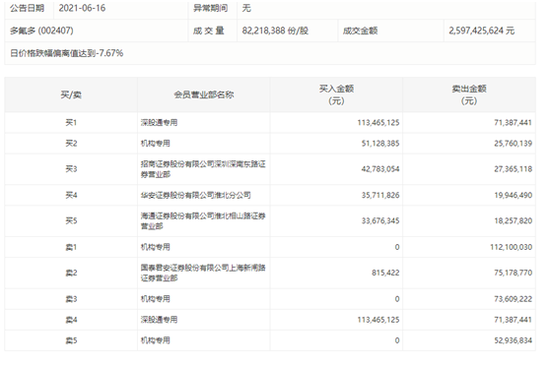The height and width of the screenshot is (367, 550).
Task: Select sell amount 71,387,441 in 买1 row
Action: click(x=513, y=122)
